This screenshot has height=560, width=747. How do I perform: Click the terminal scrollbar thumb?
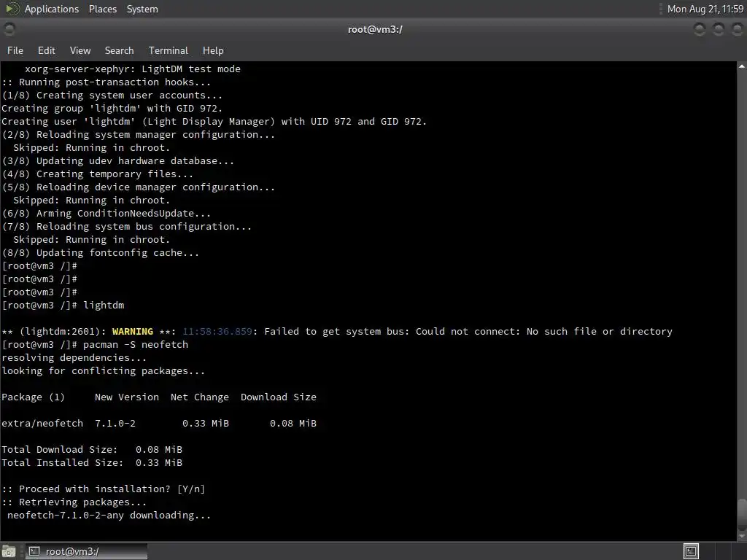point(742,513)
